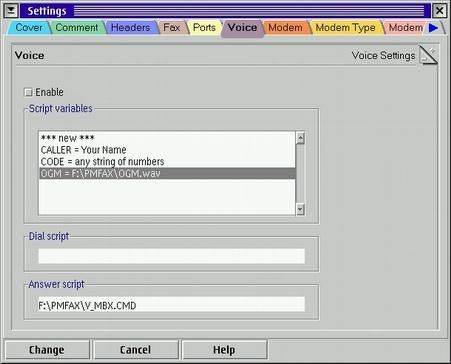Viewport: 451px width, 364px height.
Task: Select CALLER = Your Name entry
Action: 167,150
